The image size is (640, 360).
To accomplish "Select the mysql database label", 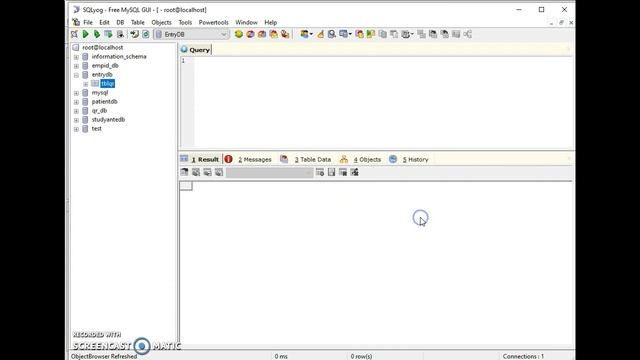I will (x=100, y=93).
